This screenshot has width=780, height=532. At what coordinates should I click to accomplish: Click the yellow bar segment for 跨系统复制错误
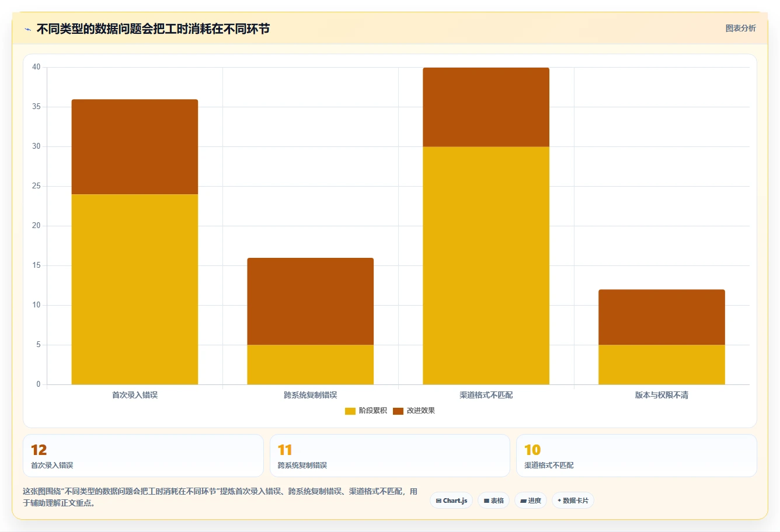311,365
